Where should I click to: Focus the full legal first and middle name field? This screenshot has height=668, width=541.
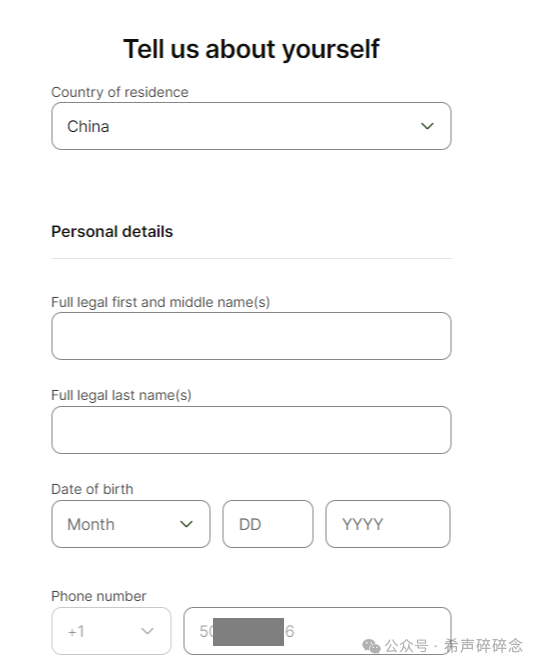click(x=251, y=336)
